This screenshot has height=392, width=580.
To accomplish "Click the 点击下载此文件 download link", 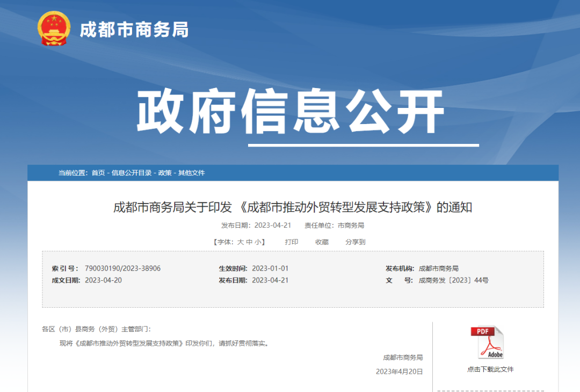I will 490,369.
